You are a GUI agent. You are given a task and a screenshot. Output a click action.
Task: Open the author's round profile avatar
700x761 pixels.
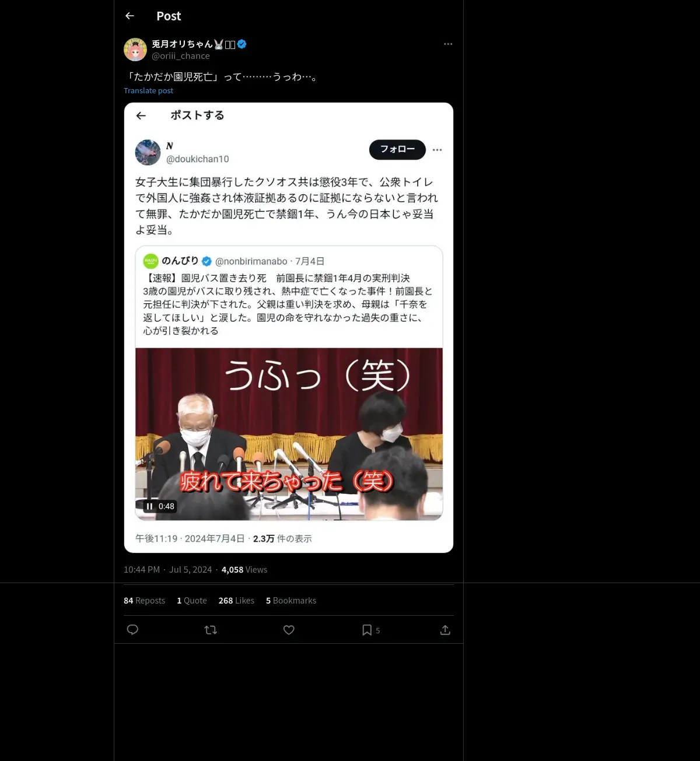pos(135,50)
